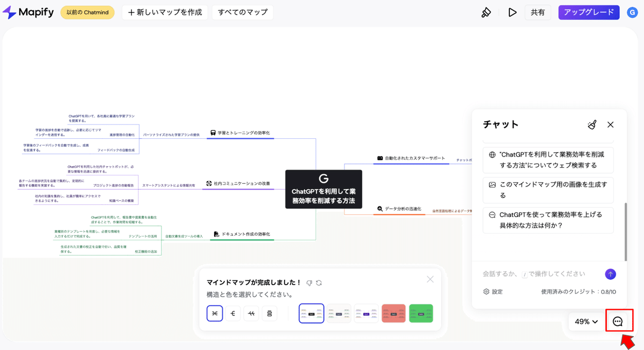This screenshot has width=644, height=350.
Task: Select the second structure layout option
Action: 233,313
